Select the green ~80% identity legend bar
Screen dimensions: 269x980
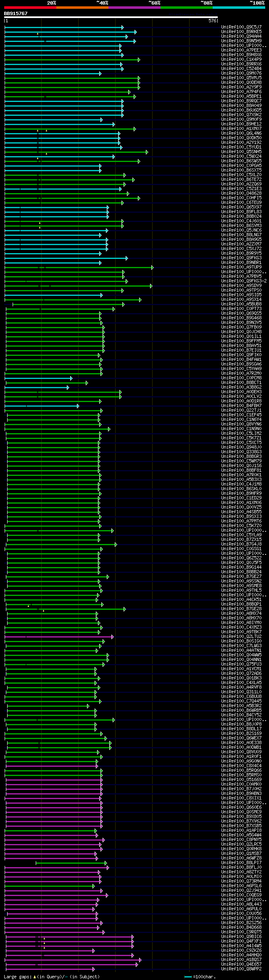187,8
